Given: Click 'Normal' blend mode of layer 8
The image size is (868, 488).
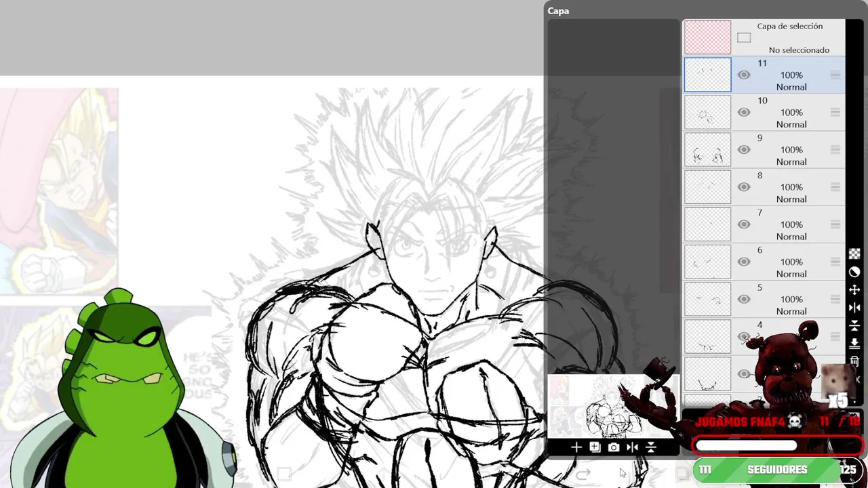Looking at the screenshot, I should (791, 199).
